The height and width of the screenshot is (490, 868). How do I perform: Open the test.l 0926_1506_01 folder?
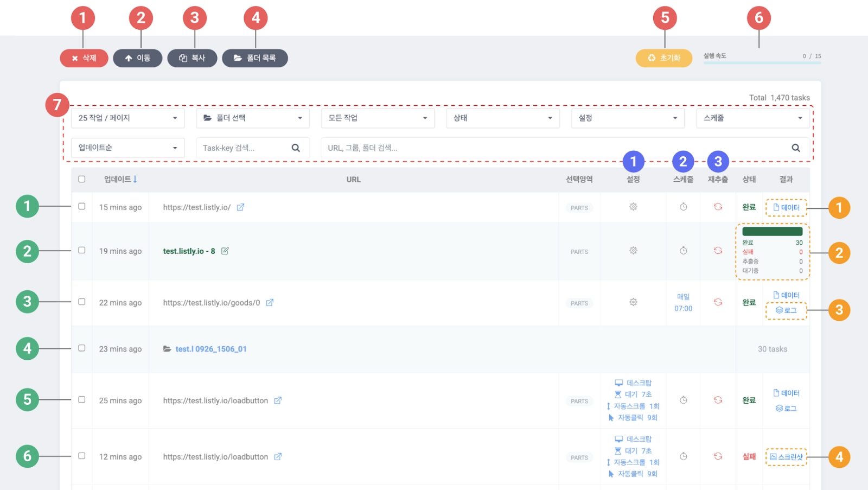point(210,349)
